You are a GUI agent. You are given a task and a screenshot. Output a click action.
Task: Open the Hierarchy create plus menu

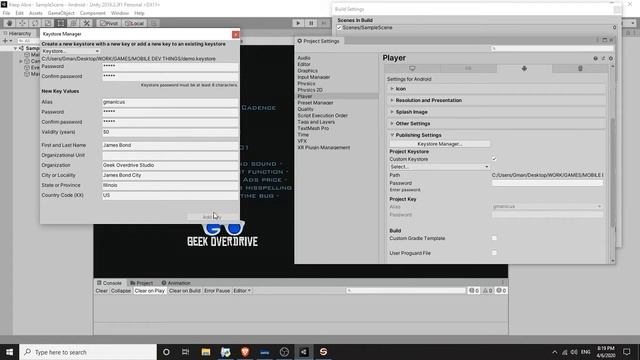point(7,41)
